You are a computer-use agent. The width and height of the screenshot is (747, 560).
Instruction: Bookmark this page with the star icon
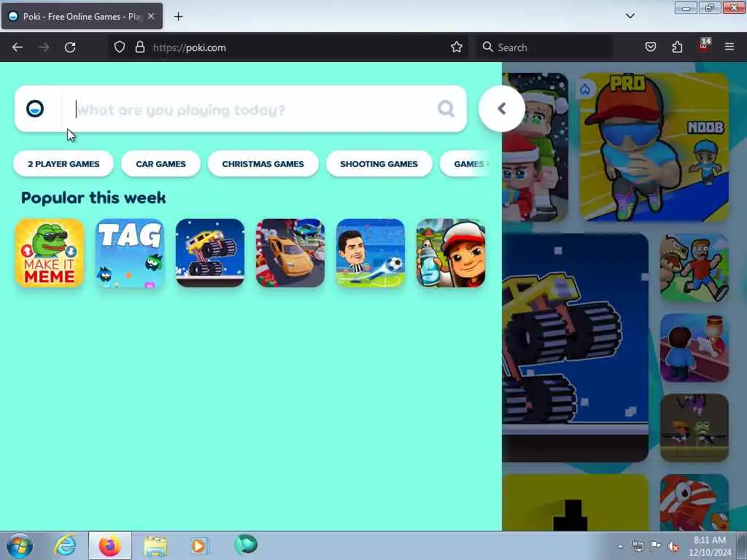(x=457, y=47)
